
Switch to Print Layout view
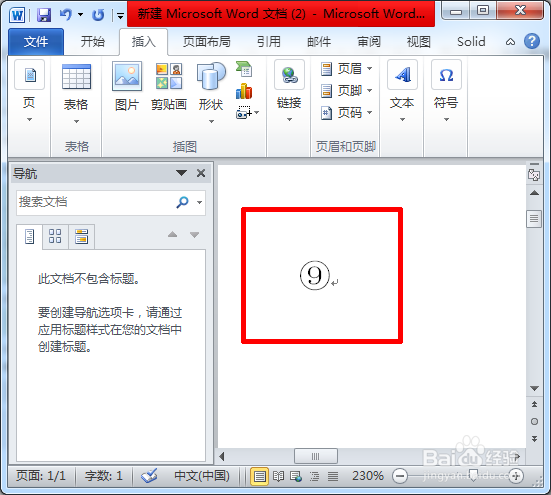tap(259, 476)
